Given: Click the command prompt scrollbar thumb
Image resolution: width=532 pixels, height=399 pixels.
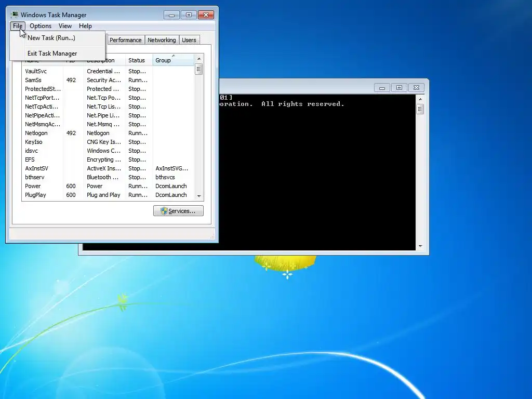Looking at the screenshot, I should pos(420,109).
